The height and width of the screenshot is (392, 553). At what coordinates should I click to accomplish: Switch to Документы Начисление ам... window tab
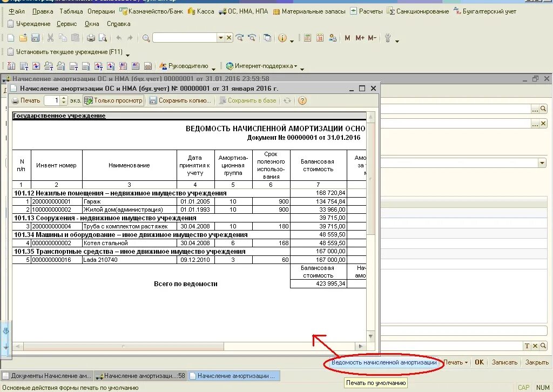pyautogui.click(x=47, y=376)
